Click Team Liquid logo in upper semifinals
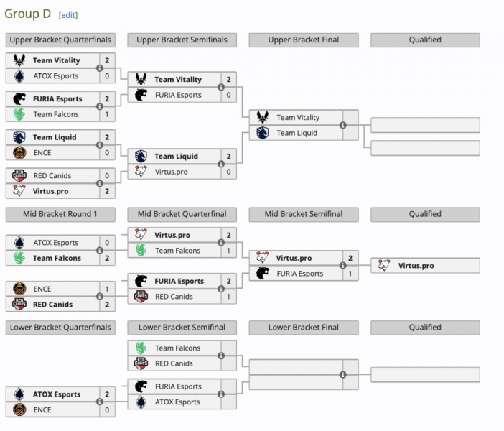 click(141, 156)
